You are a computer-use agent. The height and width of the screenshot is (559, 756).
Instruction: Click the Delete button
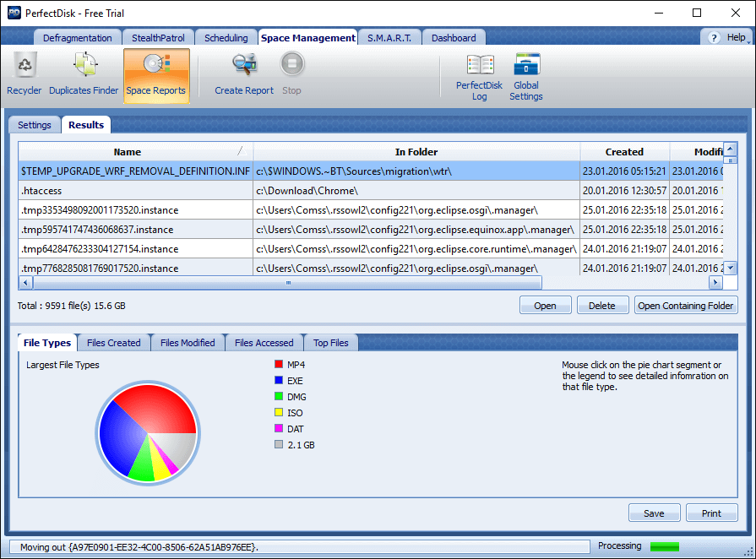(602, 306)
